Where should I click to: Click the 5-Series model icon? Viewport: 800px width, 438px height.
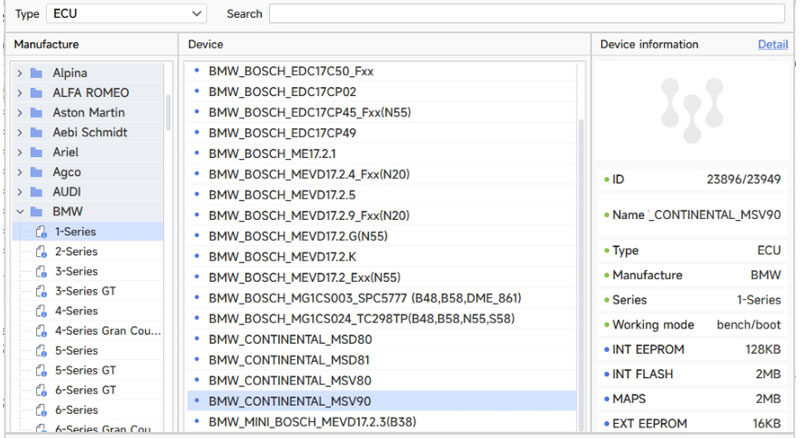pyautogui.click(x=41, y=351)
